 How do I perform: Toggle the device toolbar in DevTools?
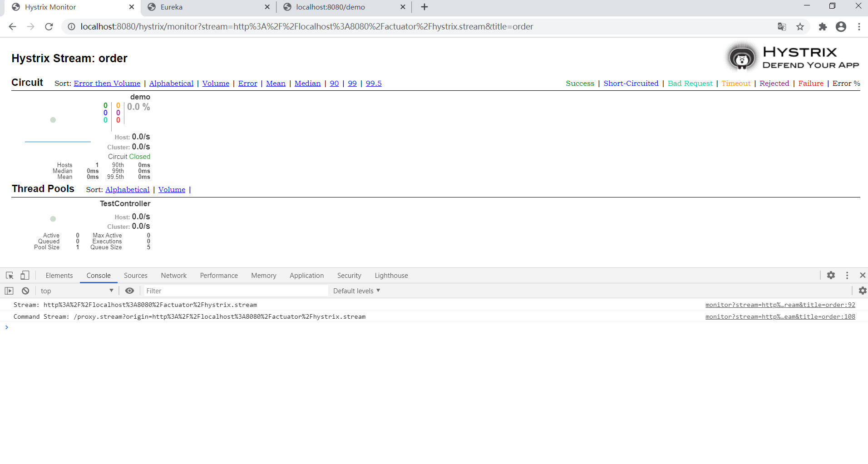(25, 276)
